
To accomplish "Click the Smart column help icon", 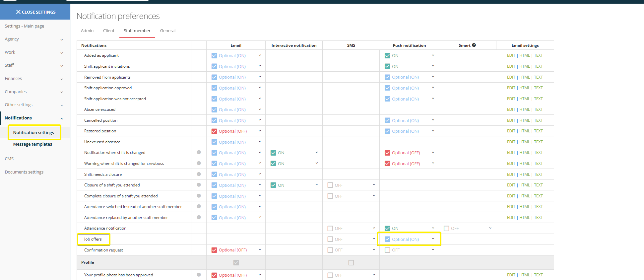I will click(474, 45).
